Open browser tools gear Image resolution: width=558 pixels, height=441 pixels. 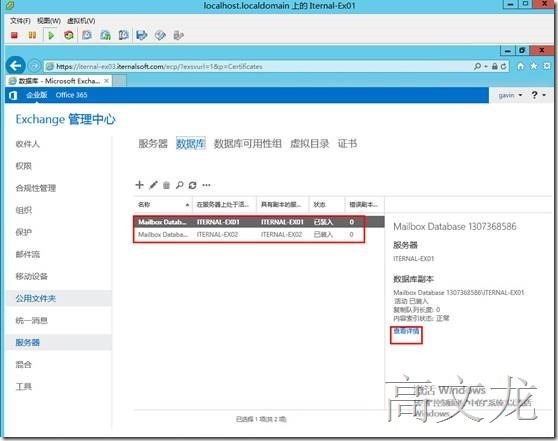coord(547,66)
